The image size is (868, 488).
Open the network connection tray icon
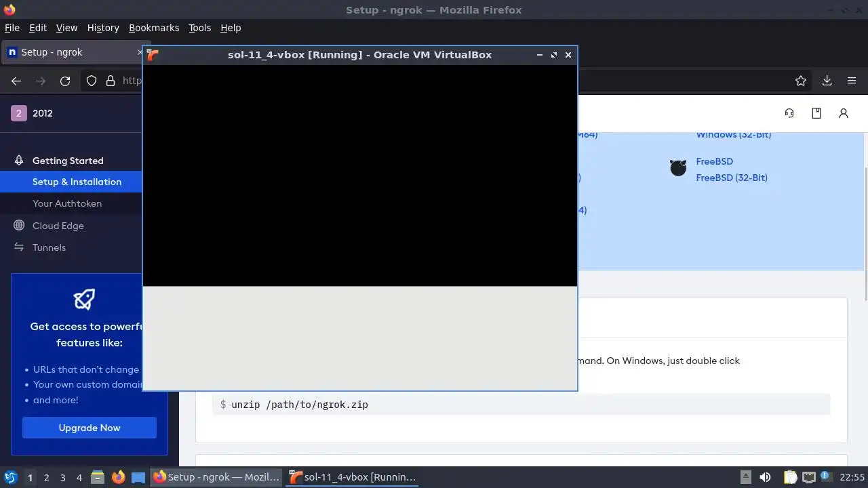point(809,477)
